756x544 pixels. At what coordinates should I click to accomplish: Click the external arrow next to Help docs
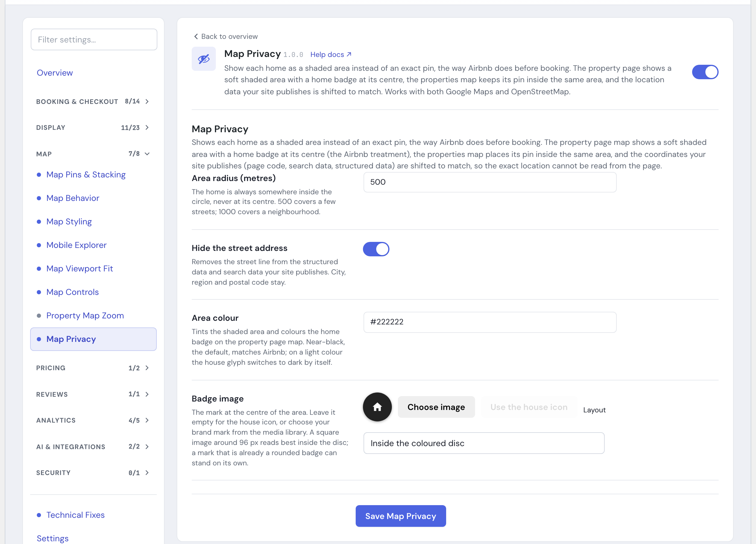349,54
